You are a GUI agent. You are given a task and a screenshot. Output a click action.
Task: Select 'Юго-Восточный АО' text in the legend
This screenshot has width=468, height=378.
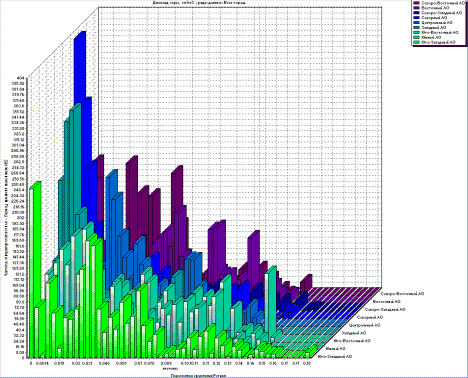(440, 32)
